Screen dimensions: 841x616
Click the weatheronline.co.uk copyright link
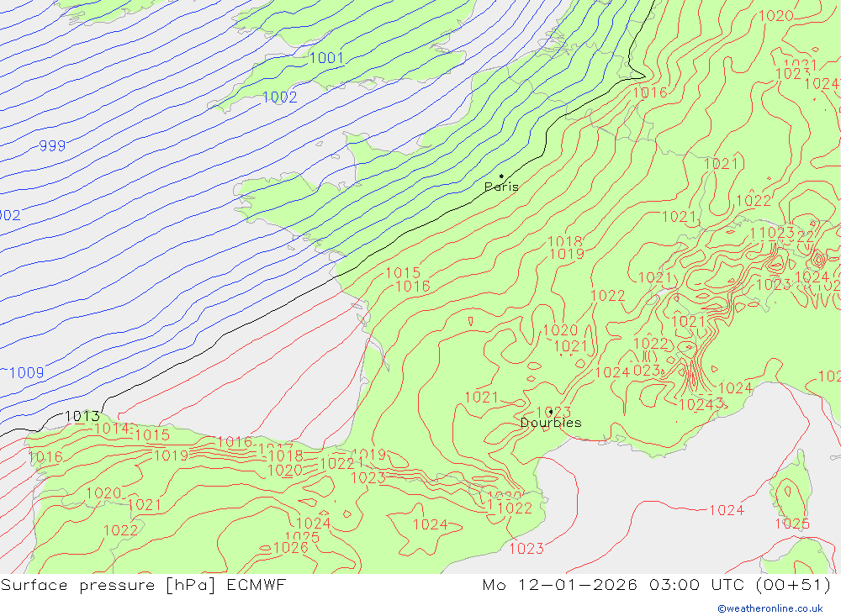770,608
